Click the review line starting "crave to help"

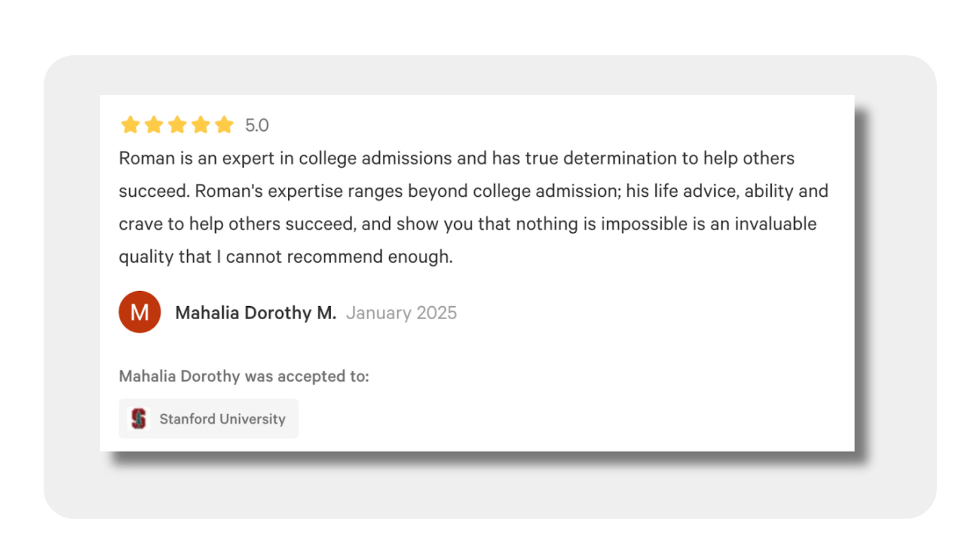(468, 224)
